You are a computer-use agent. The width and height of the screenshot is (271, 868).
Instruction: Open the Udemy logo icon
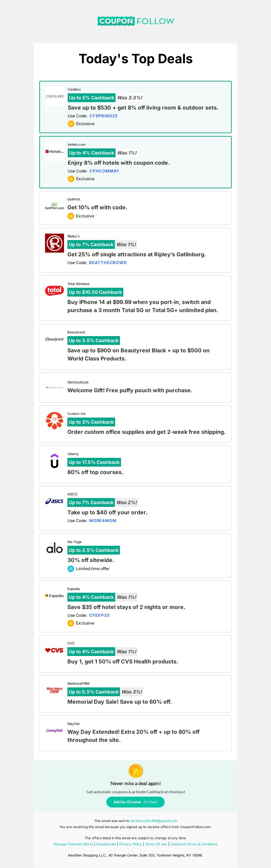(x=55, y=461)
